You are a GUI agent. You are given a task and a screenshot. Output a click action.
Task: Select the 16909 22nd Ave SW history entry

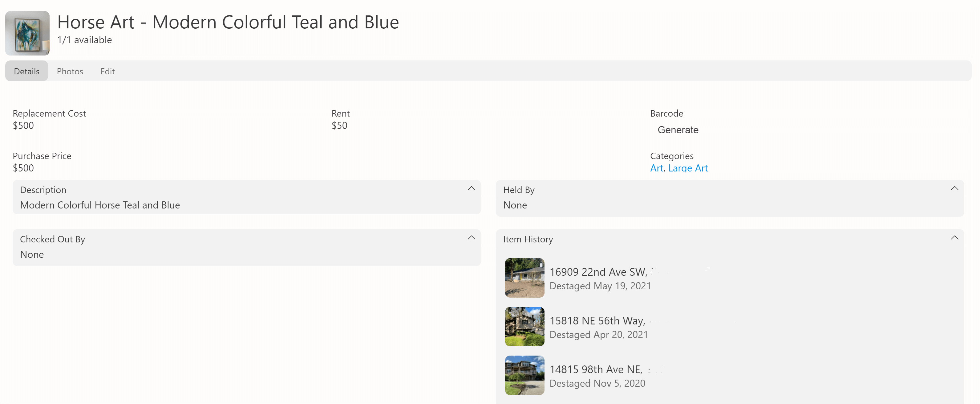pos(598,272)
